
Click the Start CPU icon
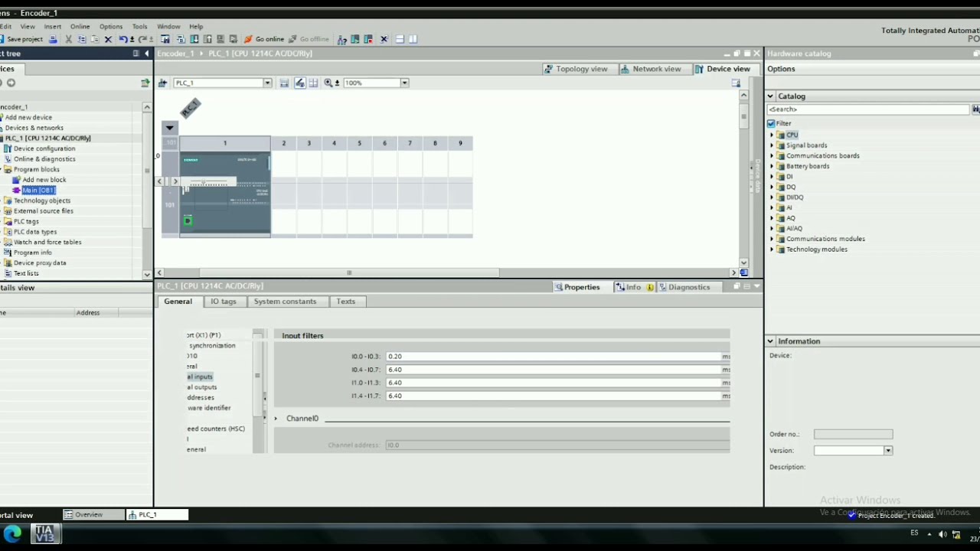[356, 39]
